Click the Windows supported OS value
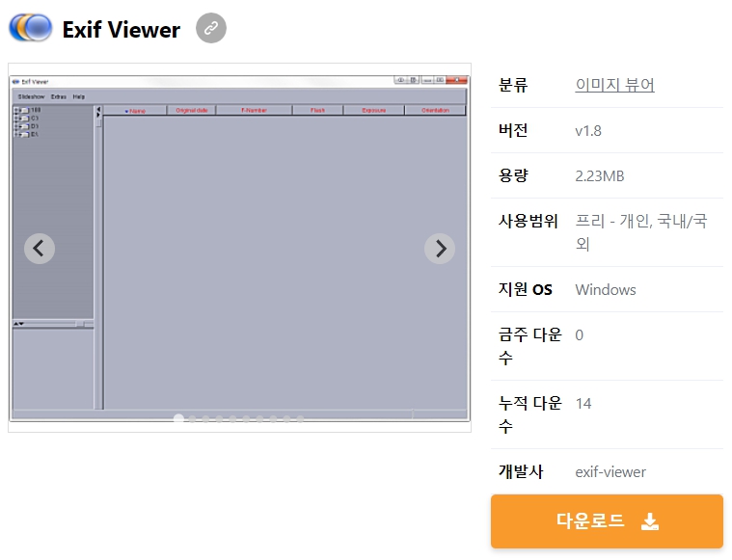 pyautogui.click(x=606, y=290)
